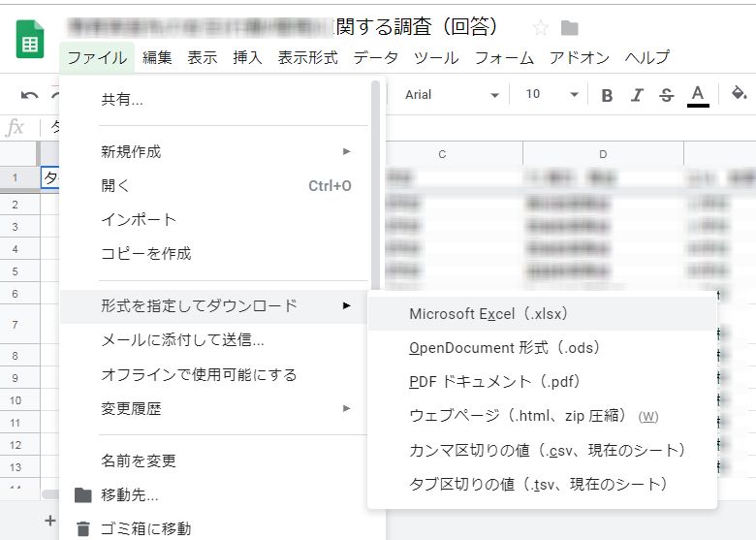
Task: Toggle strikethrough formatting icon
Action: coord(666,95)
